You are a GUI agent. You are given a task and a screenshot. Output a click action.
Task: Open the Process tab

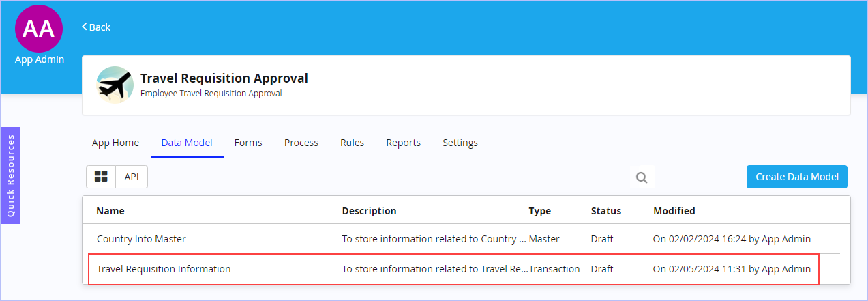coord(301,143)
